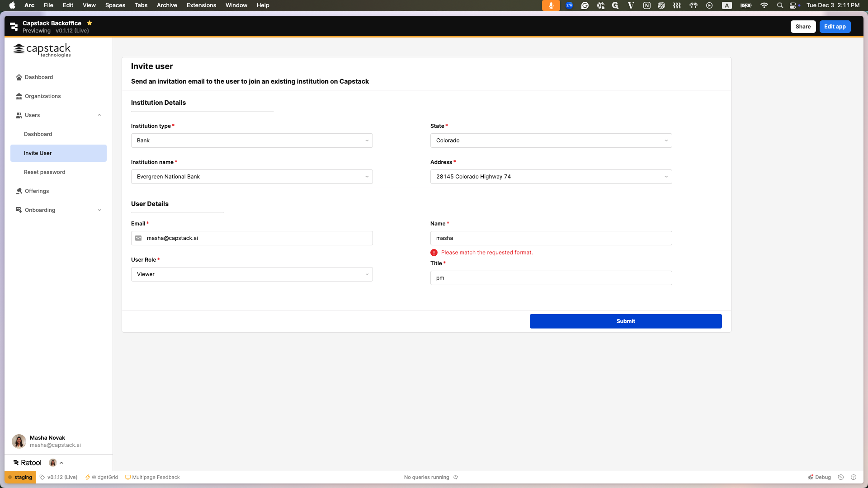Click the staging environment badge

pyautogui.click(x=20, y=477)
